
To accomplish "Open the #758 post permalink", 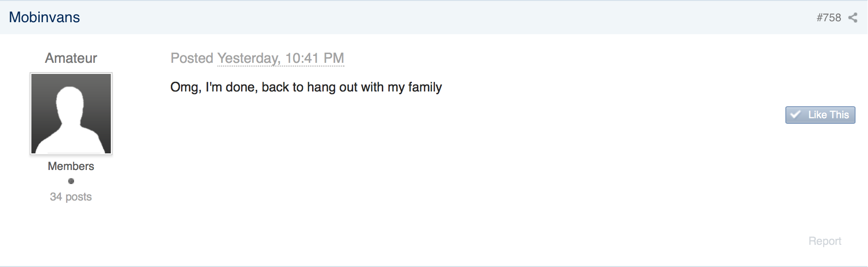I will coord(829,18).
